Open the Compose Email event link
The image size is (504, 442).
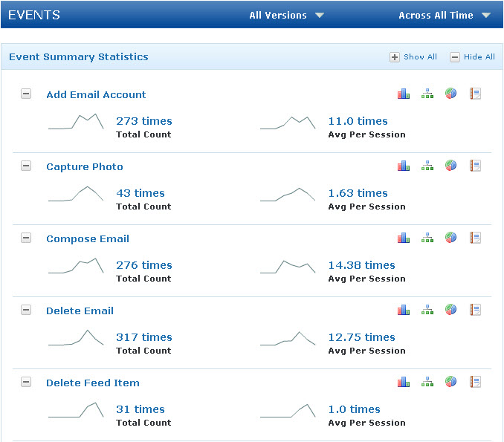[88, 238]
